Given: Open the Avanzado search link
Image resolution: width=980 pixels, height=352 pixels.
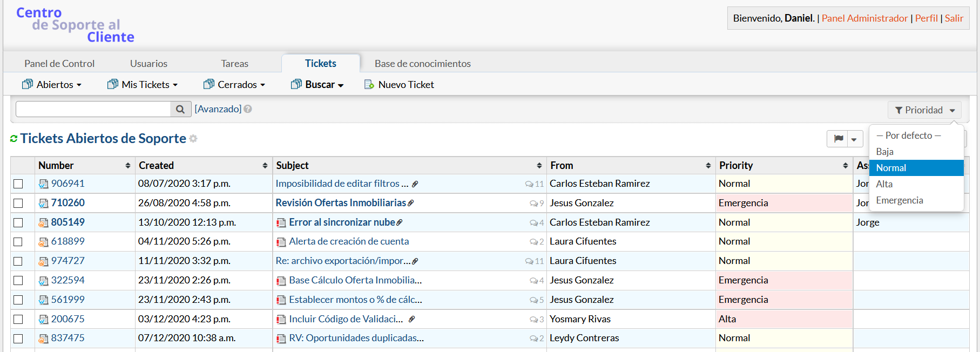Looking at the screenshot, I should (x=218, y=109).
